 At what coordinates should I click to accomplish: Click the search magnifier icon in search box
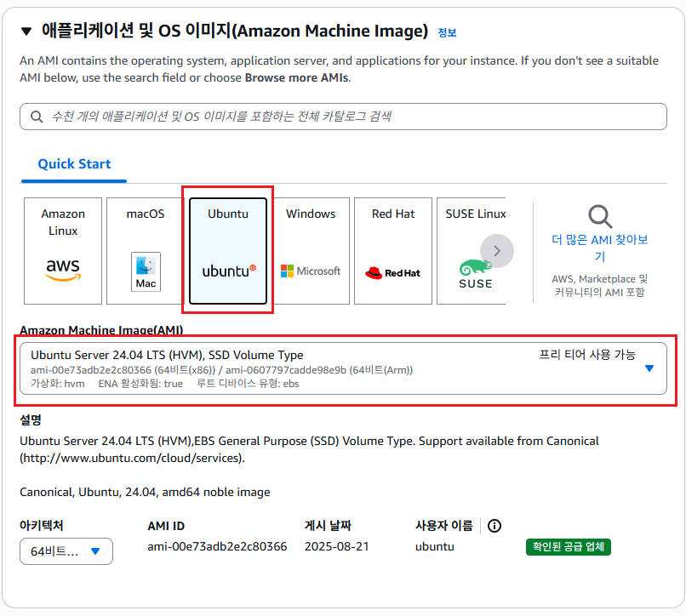(x=37, y=117)
